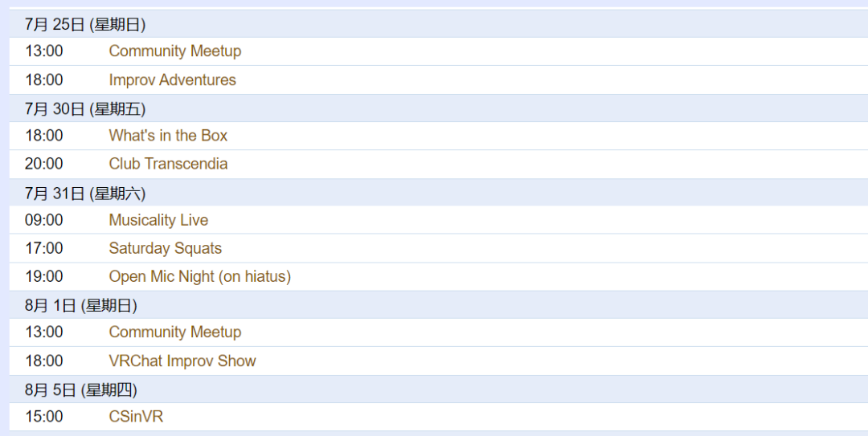This screenshot has height=436, width=868.
Task: Open the CSinVR event link
Action: click(136, 417)
